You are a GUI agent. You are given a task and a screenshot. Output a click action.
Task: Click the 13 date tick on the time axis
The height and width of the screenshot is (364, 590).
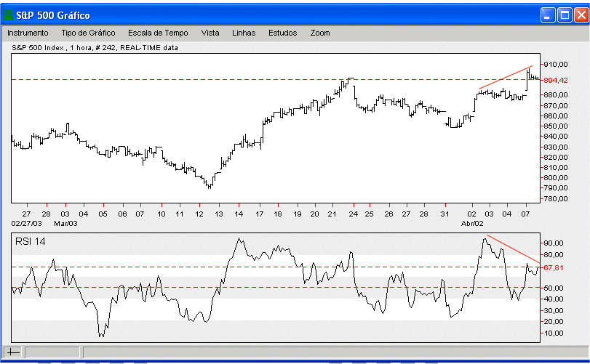[219, 214]
